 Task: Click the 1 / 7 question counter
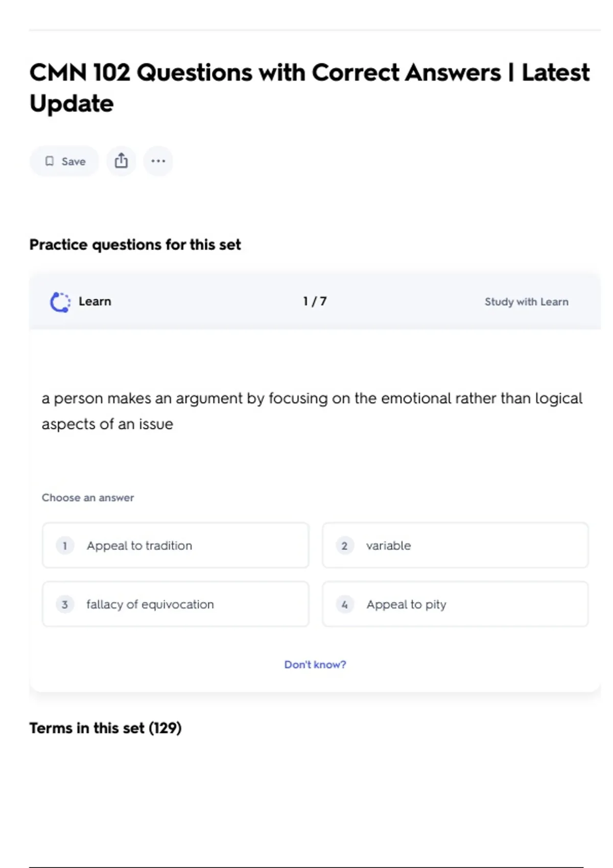[x=315, y=301]
